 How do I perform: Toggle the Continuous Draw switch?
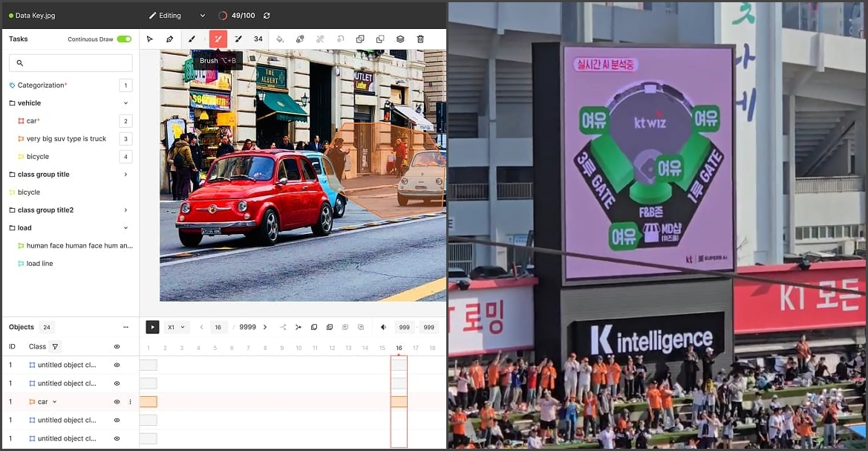(124, 39)
